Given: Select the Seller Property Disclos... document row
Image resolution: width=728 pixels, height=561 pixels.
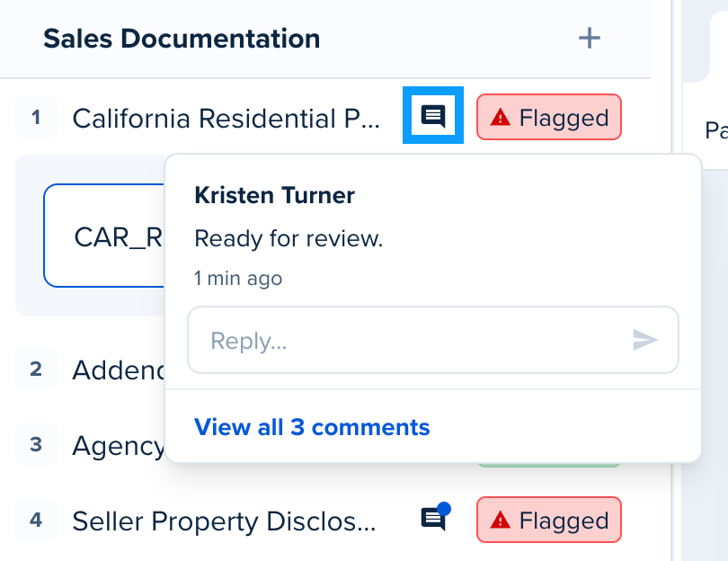Looking at the screenshot, I should click(224, 521).
